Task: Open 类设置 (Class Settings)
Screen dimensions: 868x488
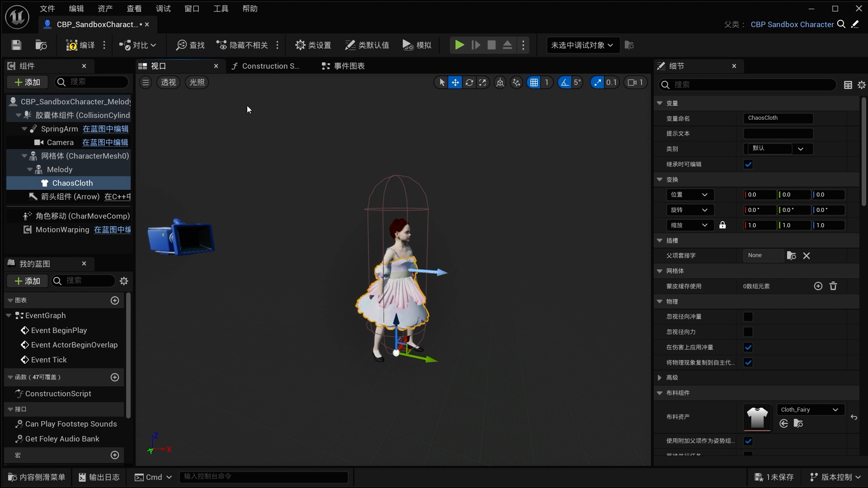Action: pyautogui.click(x=313, y=45)
